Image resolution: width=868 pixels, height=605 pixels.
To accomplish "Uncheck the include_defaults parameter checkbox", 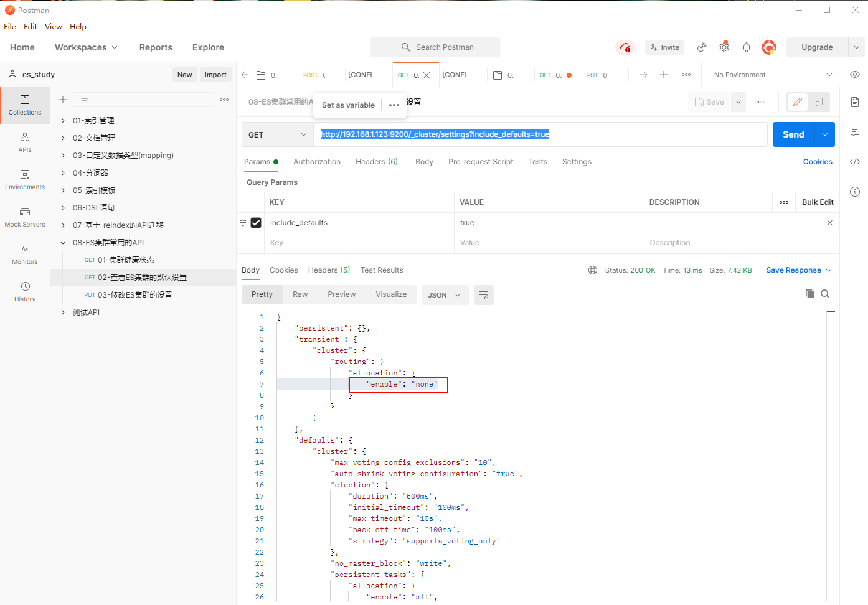I will click(256, 223).
